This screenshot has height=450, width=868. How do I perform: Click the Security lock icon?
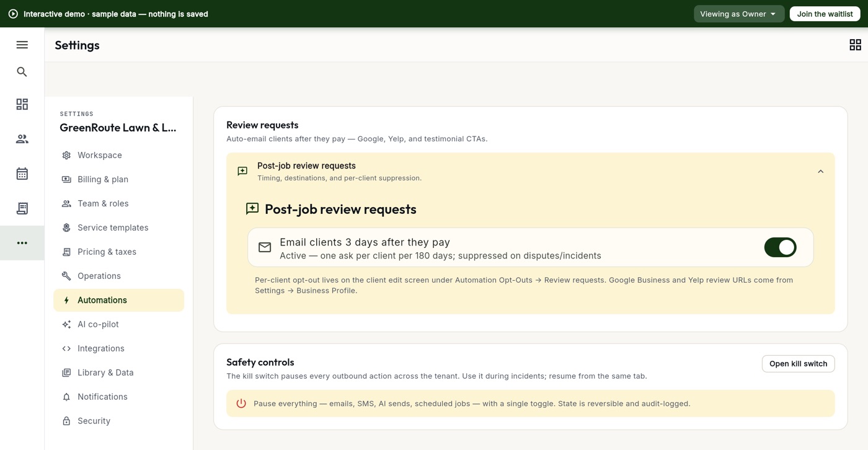pos(66,421)
